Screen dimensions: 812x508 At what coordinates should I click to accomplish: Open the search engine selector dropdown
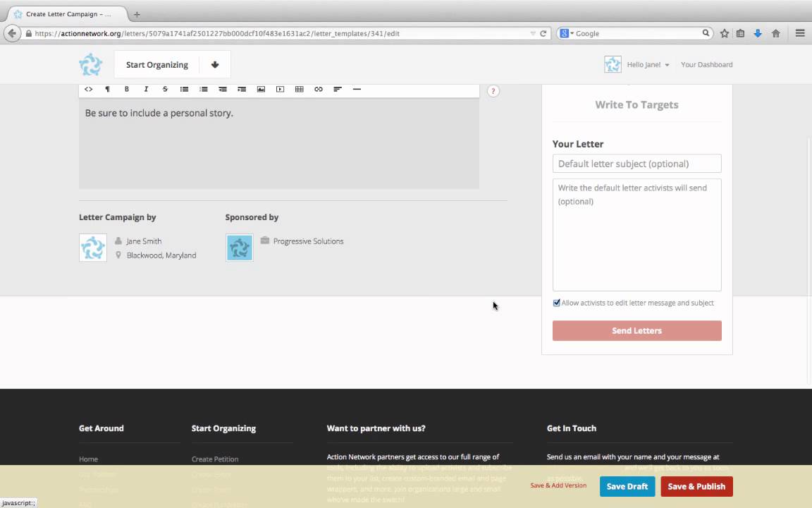pos(566,33)
